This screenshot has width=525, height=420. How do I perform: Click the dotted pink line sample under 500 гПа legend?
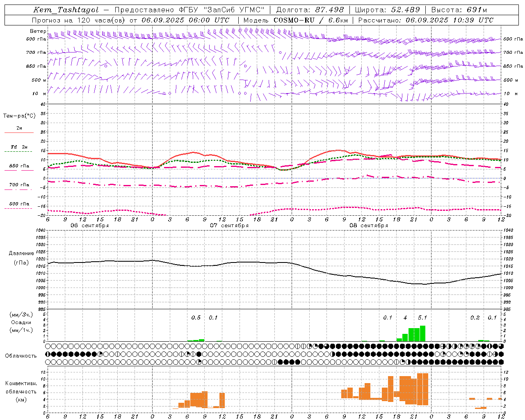tap(18, 209)
